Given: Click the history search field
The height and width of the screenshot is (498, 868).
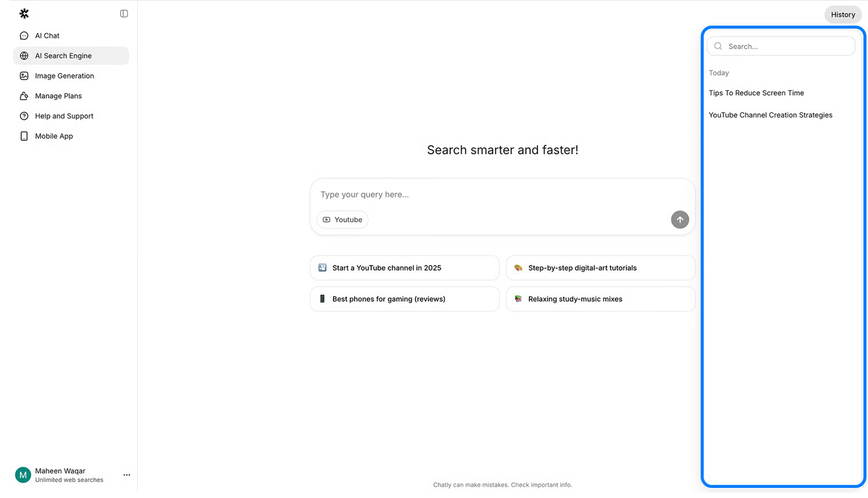Looking at the screenshot, I should click(x=781, y=46).
